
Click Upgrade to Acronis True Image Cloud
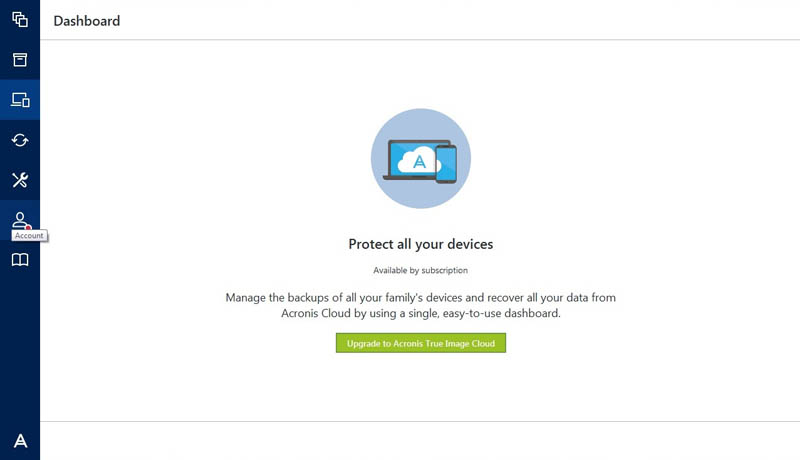pyautogui.click(x=421, y=343)
